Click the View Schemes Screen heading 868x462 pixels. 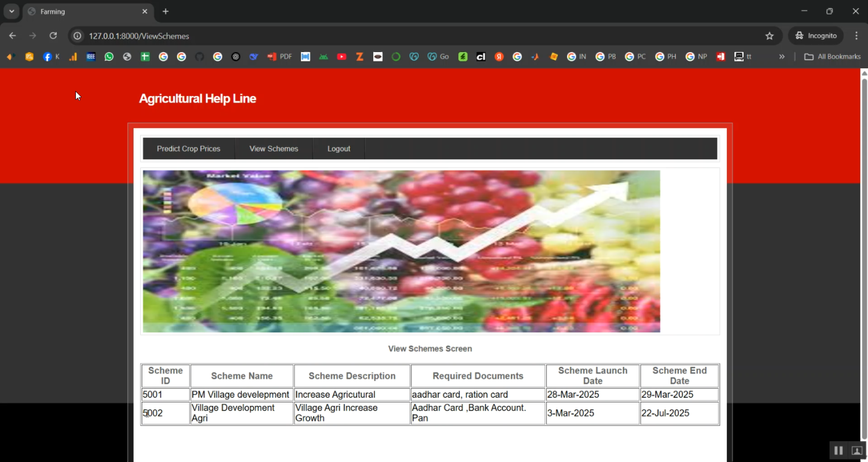pos(430,349)
